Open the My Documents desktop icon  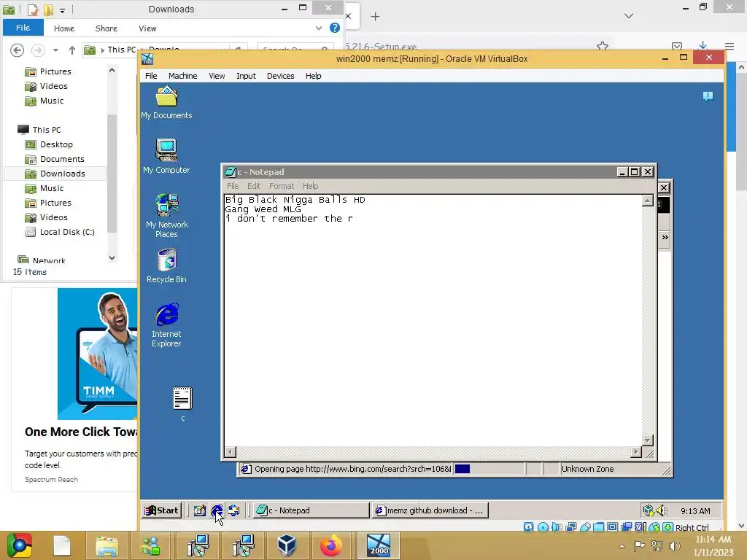[x=166, y=102]
